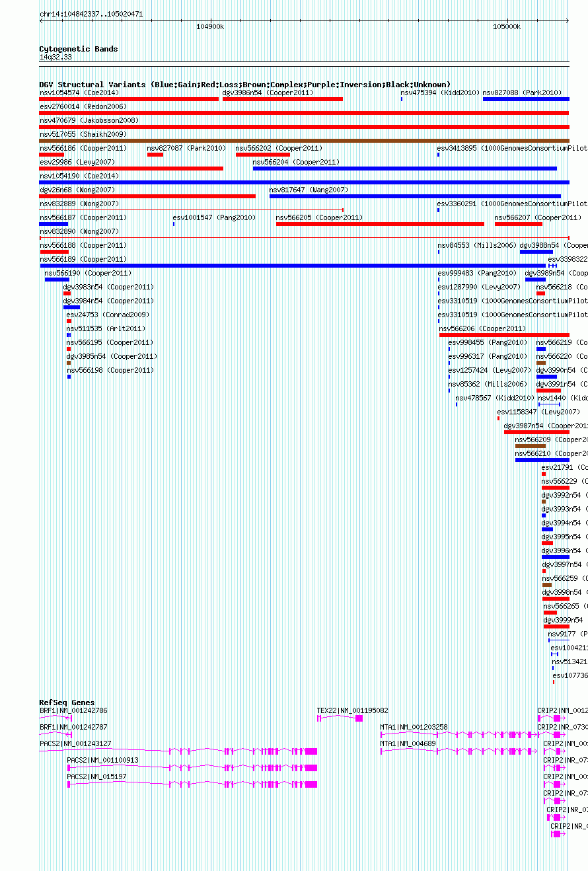Click the esv2760014 (Redon2006) variant label
Screen dimensions: 588x871
(x=83, y=106)
